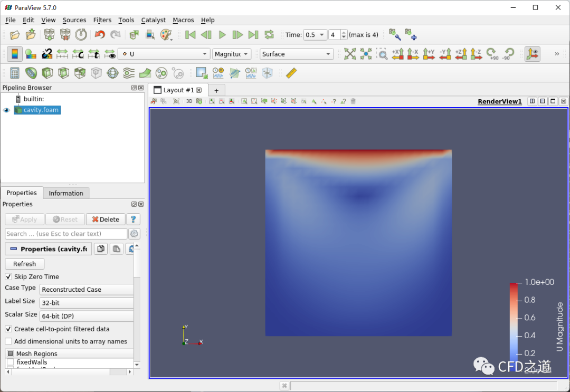Apply the Clip filter from toolbar

click(x=47, y=73)
